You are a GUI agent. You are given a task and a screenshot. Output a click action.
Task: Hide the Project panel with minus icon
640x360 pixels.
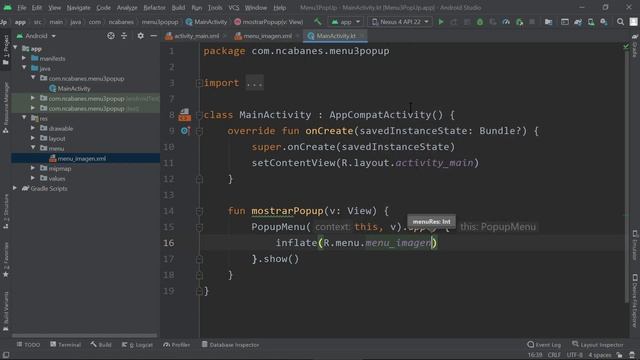point(153,36)
